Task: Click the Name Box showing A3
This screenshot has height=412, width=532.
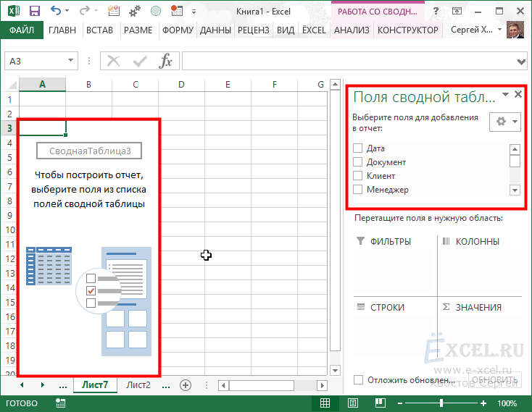Action: 36,61
